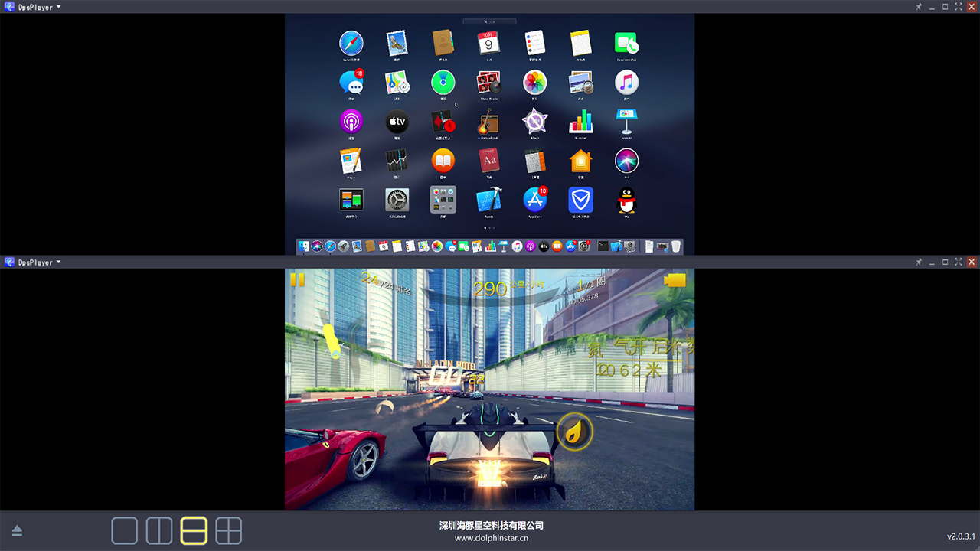Viewport: 980px width, 551px height.
Task: Click the Home app house icon
Action: (580, 161)
